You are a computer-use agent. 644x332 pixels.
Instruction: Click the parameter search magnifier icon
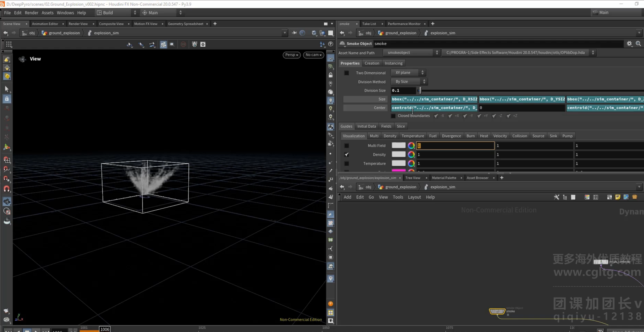click(x=638, y=44)
